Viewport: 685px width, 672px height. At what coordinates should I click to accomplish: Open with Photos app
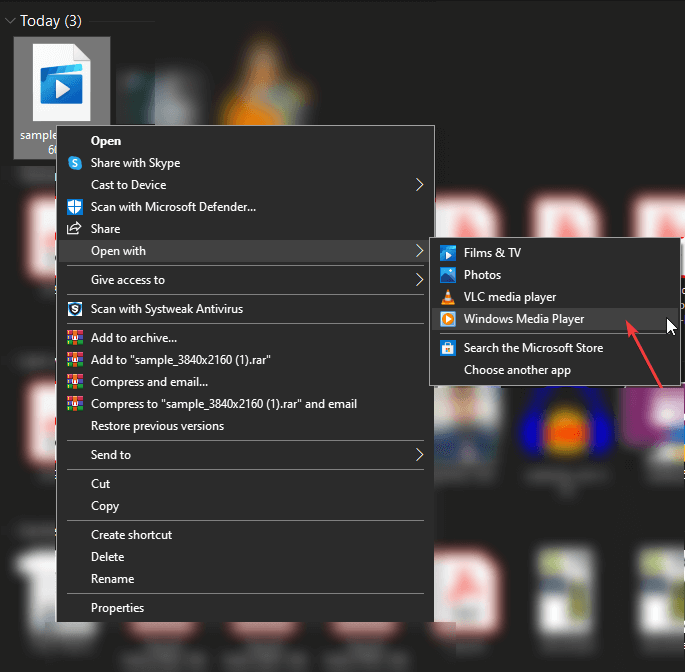[x=555, y=275]
